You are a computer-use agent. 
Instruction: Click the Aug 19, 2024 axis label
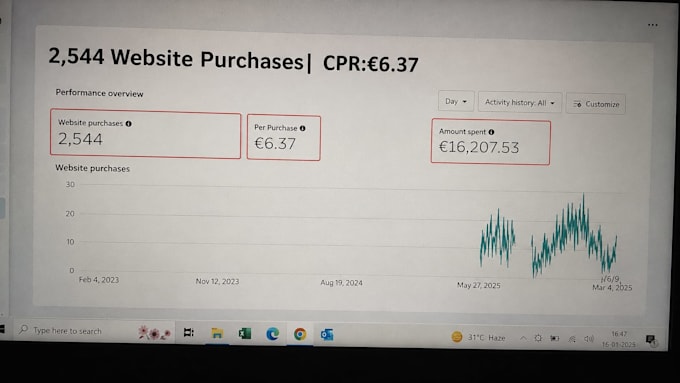[341, 283]
